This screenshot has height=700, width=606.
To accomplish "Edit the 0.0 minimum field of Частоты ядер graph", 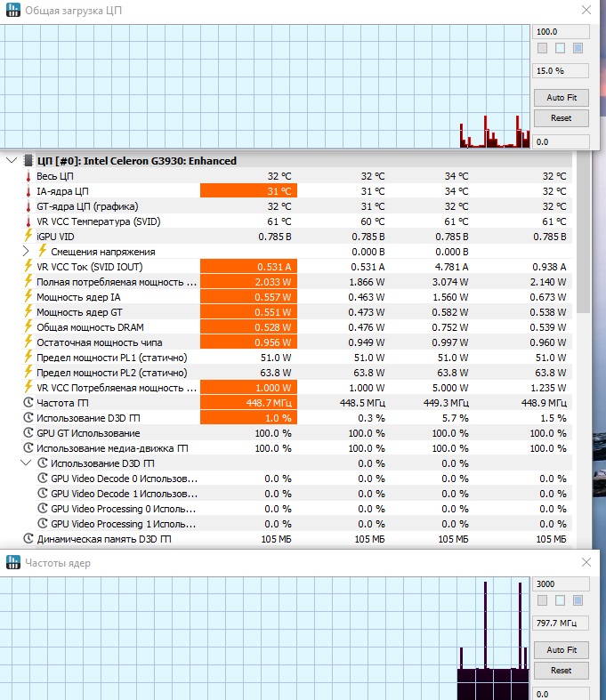I will click(x=561, y=694).
